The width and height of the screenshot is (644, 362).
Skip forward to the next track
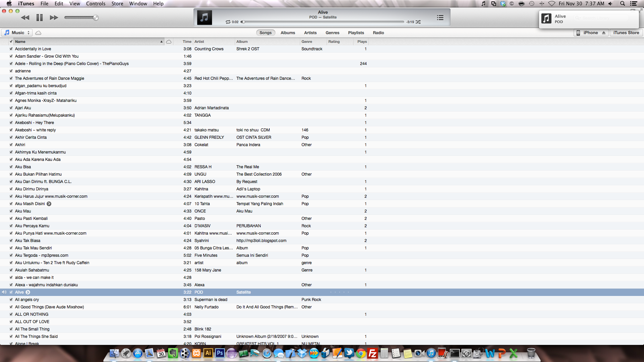[x=54, y=17]
